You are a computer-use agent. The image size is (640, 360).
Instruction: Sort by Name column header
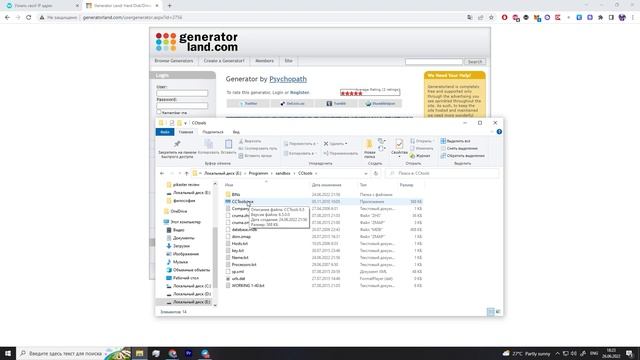267,185
